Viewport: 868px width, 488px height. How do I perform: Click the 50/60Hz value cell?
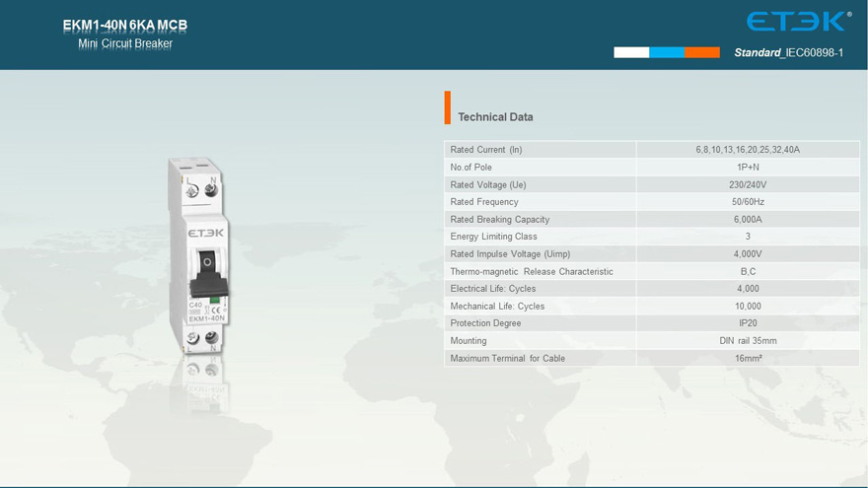coord(748,202)
